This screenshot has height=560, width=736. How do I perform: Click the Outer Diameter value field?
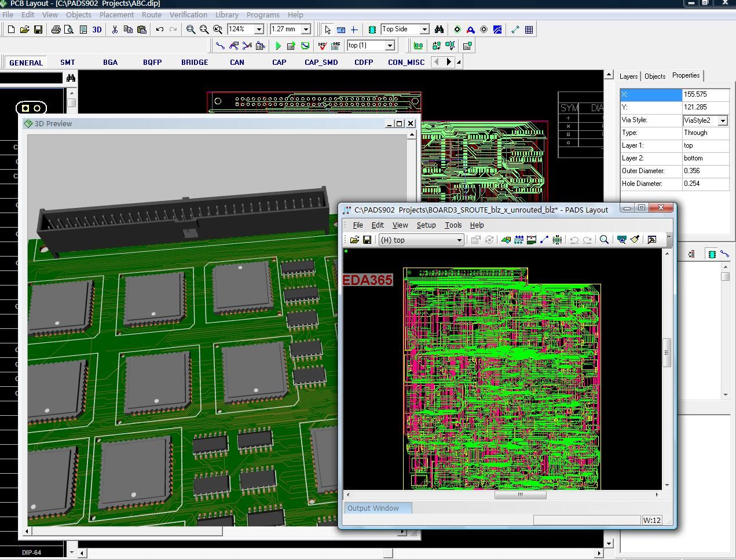coord(705,171)
